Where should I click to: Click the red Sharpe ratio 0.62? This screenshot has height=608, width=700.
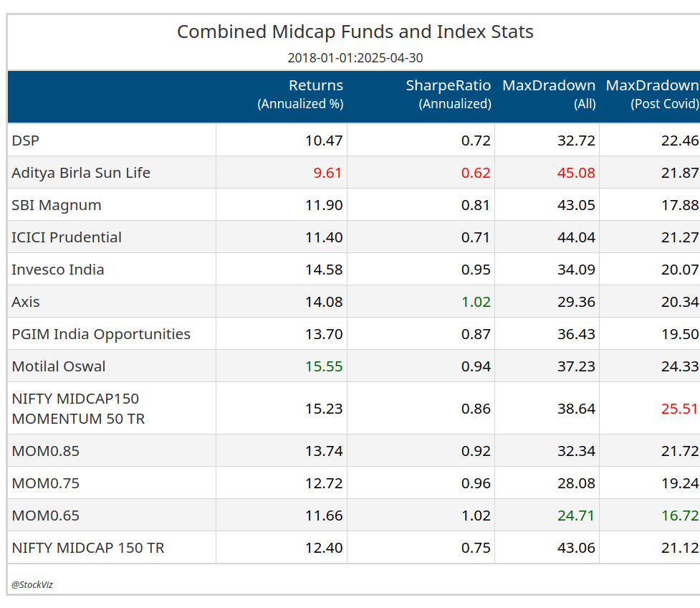click(476, 173)
